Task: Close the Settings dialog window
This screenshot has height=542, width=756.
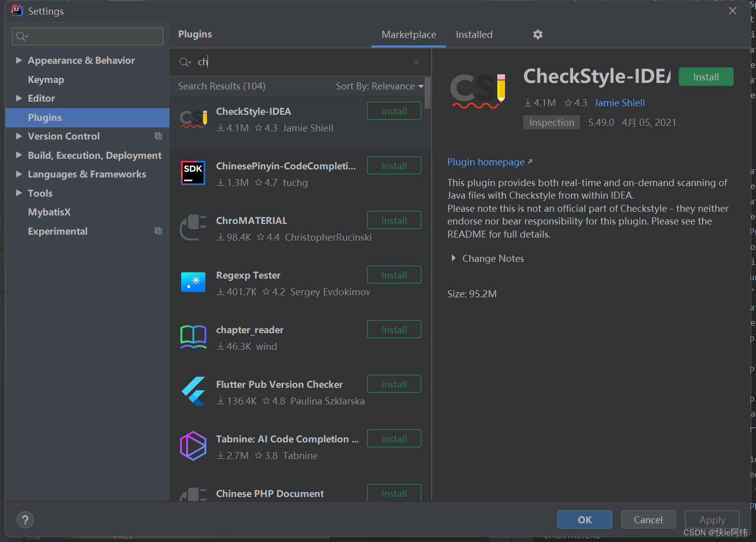Action: coord(733,11)
